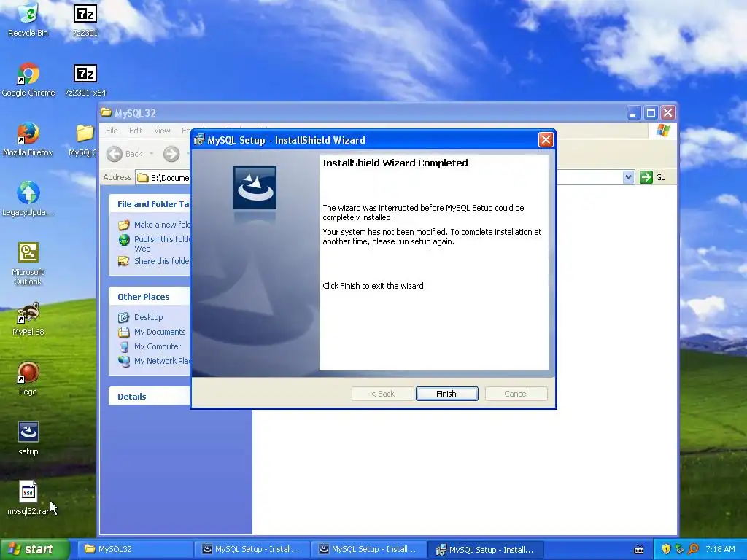
Task: Switch to MySQL32 taskbar button
Action: 136,549
